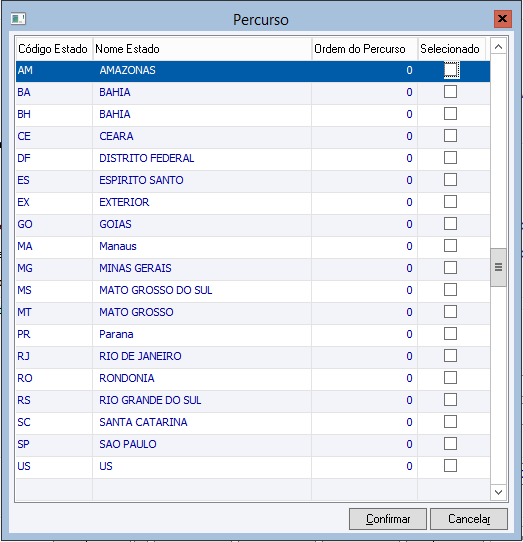Click the vertical scrollbar thumb
523x542 pixels.
click(498, 267)
